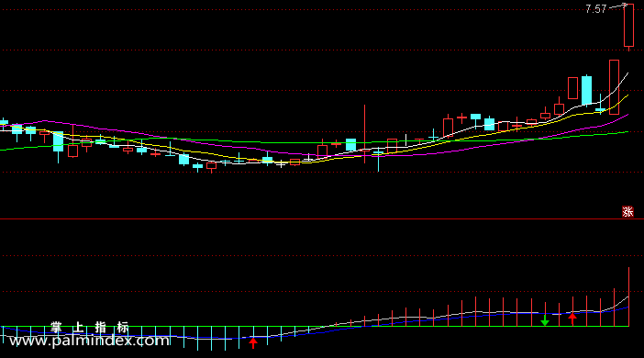Click the green zero baseline of the indicator
Screen dimensions: 644x358
pos(314,327)
